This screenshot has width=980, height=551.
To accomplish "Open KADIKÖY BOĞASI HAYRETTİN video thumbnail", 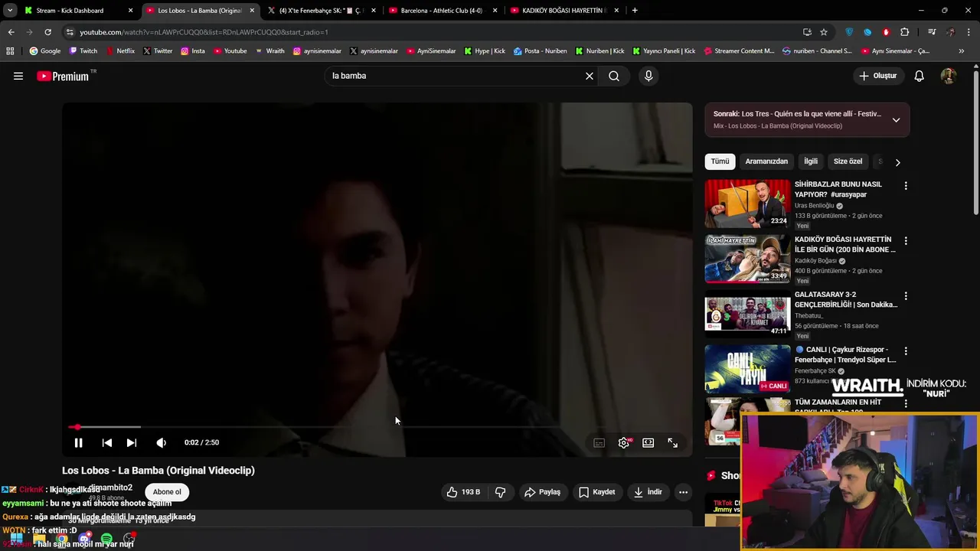I will 747,259.
